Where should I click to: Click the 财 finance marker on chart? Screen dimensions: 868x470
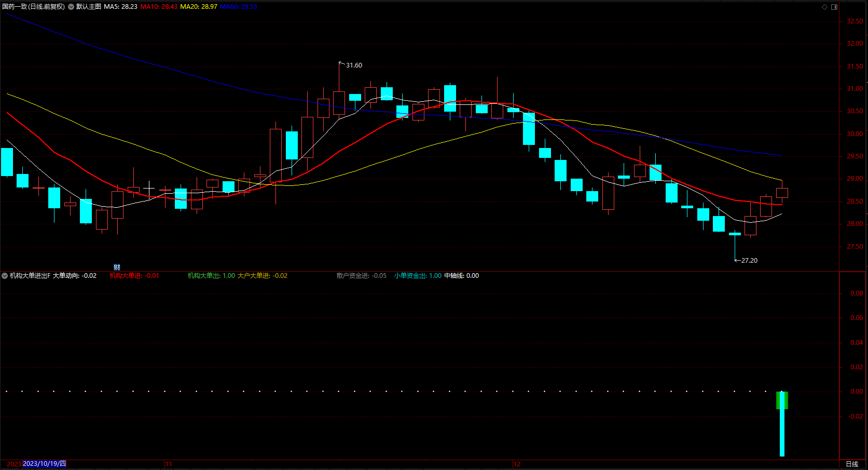[x=117, y=267]
